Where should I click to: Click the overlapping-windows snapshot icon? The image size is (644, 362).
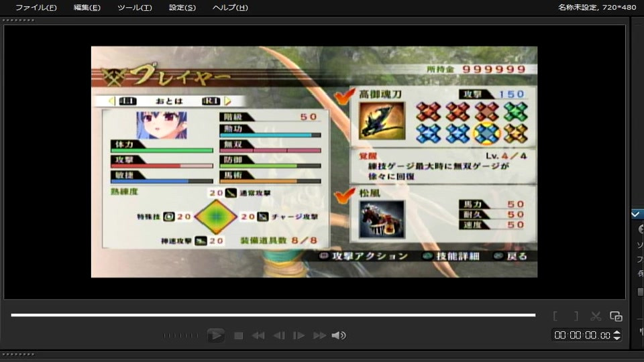[616, 316]
